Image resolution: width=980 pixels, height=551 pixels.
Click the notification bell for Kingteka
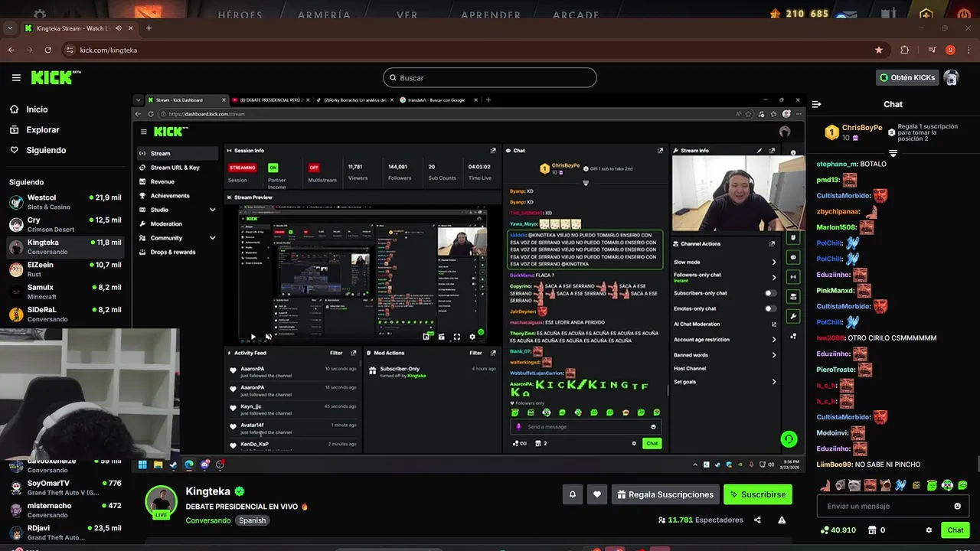[572, 494]
